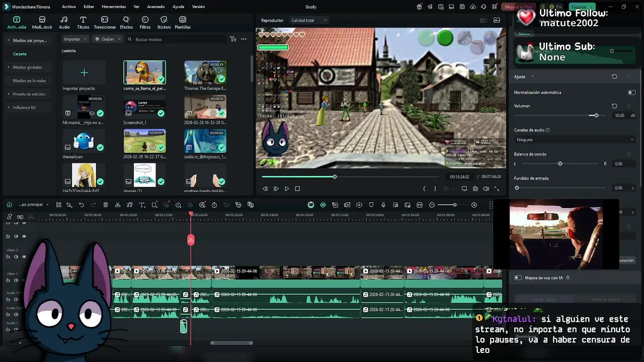This screenshot has width=644, height=362.
Task: Click the player volume speaker icon
Action: pyautogui.click(x=486, y=189)
